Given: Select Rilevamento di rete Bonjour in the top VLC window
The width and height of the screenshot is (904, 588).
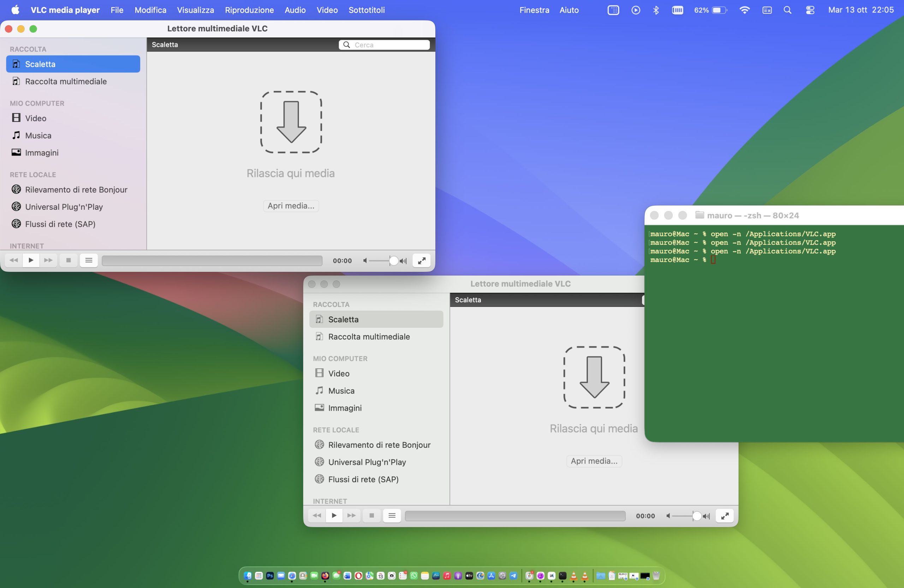Looking at the screenshot, I should tap(73, 190).
